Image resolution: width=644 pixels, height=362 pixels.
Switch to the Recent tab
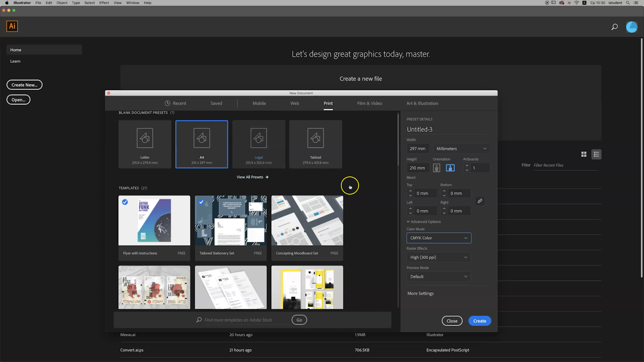(x=176, y=103)
